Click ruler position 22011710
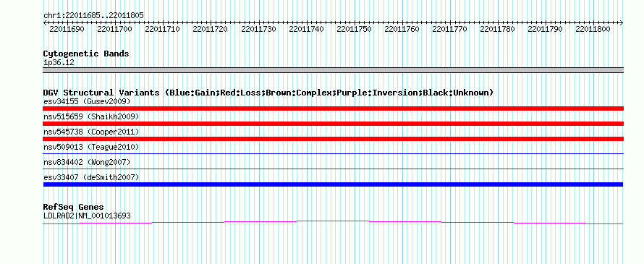 click(163, 30)
